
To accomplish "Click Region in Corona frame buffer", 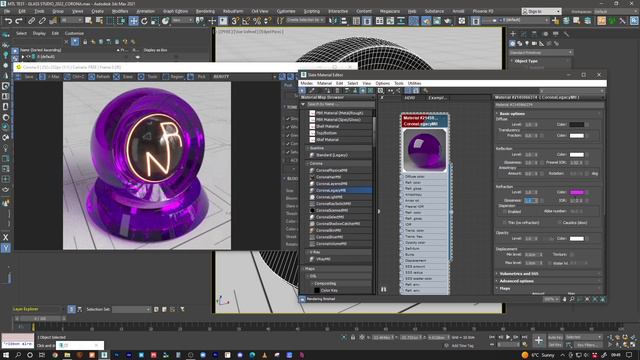I will 173,77.
